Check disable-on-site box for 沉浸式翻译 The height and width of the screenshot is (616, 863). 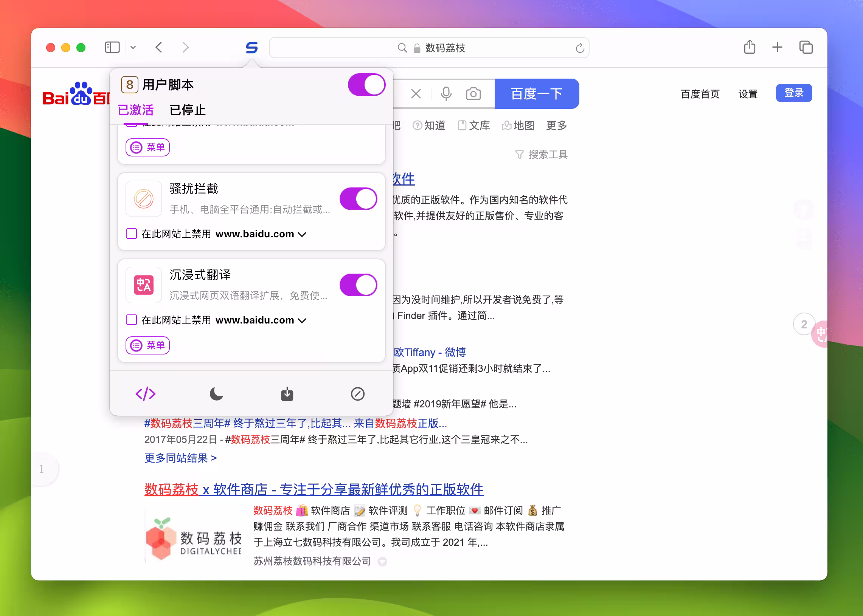click(x=131, y=320)
